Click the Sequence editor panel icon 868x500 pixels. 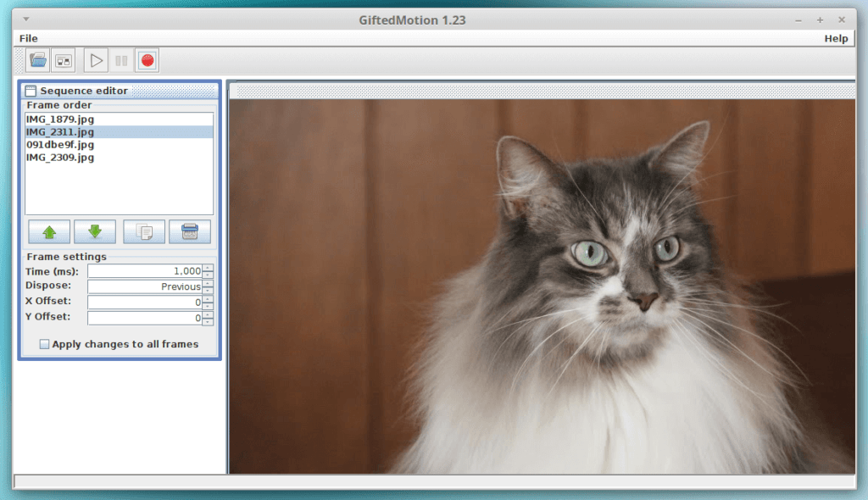[31, 91]
